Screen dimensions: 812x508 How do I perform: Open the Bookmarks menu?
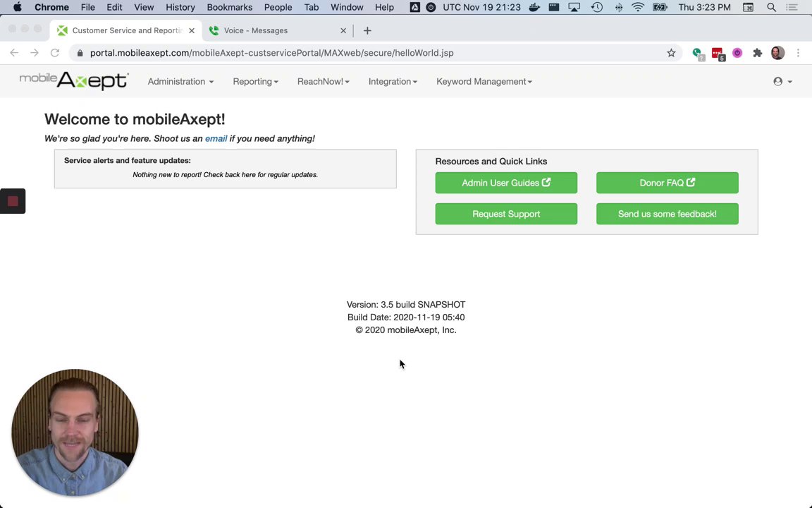229,7
